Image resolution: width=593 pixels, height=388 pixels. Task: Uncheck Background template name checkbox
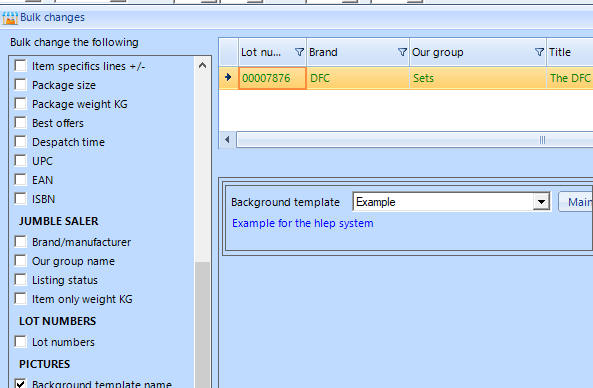point(20,383)
